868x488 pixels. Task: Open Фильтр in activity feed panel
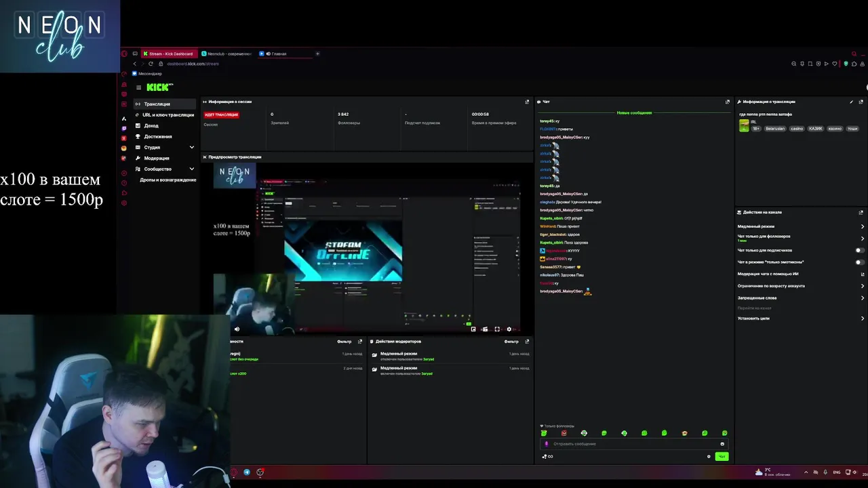pyautogui.click(x=344, y=342)
